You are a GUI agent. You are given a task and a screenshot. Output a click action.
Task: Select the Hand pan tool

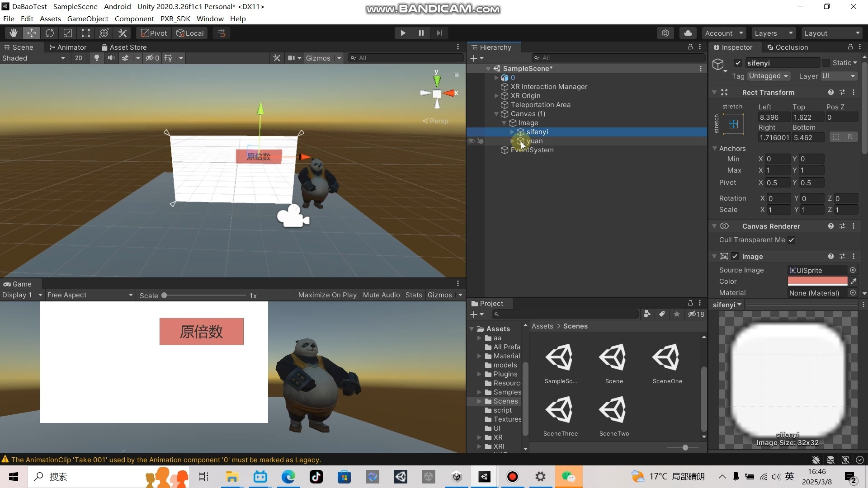(x=13, y=33)
